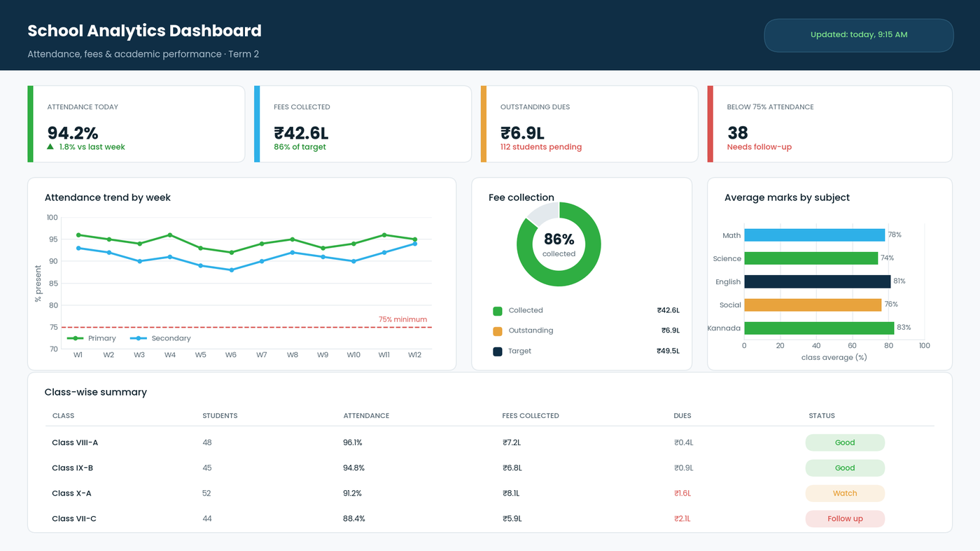The height and width of the screenshot is (551, 980).
Task: Click the 96.1% attendance for Class VIII-A
Action: tap(353, 442)
